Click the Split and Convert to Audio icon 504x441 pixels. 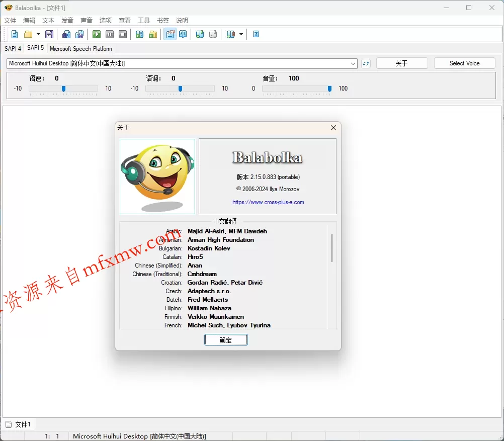pyautogui.click(x=79, y=34)
